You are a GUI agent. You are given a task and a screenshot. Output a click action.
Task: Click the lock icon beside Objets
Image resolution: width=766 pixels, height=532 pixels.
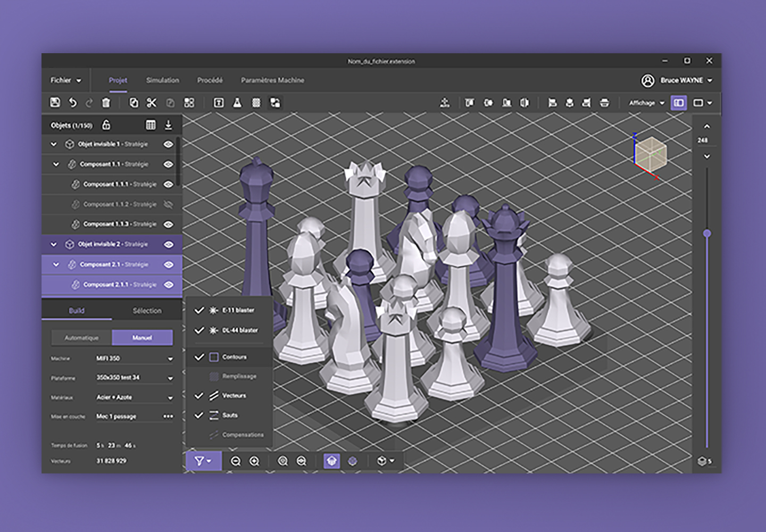[x=106, y=125]
